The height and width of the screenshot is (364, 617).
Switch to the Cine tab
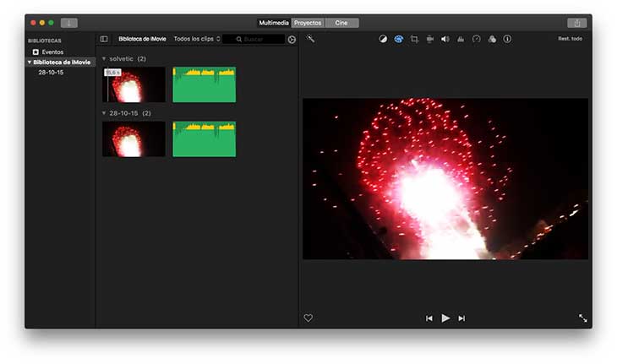point(341,23)
